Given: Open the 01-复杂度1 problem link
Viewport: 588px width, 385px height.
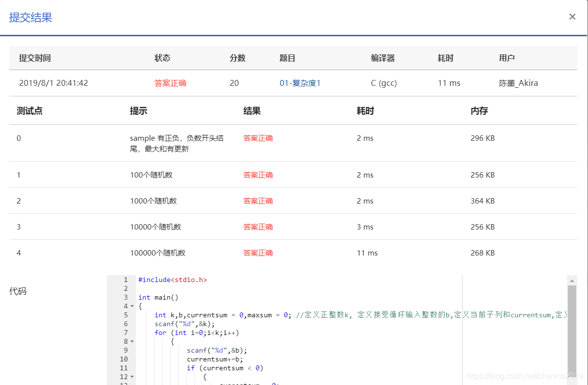Looking at the screenshot, I should (x=300, y=83).
